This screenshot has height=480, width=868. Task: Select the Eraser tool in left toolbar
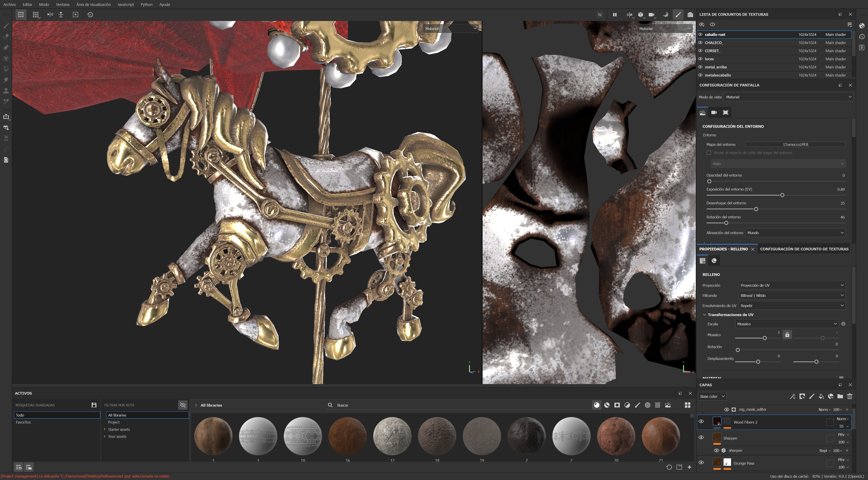[x=6, y=36]
